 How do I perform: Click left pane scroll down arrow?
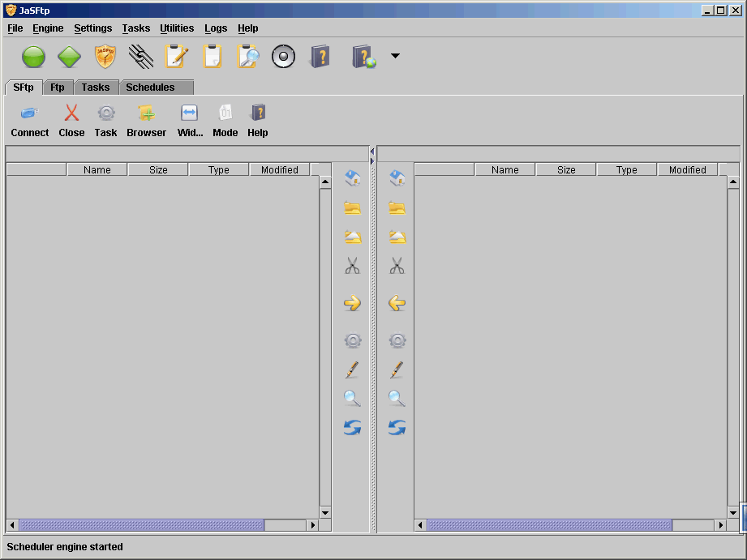tap(325, 513)
